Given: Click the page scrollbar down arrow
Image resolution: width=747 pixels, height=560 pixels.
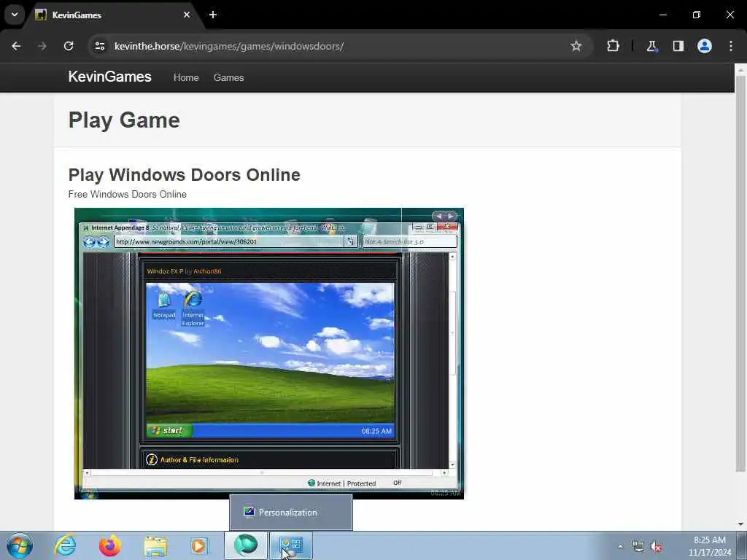Looking at the screenshot, I should 740,524.
